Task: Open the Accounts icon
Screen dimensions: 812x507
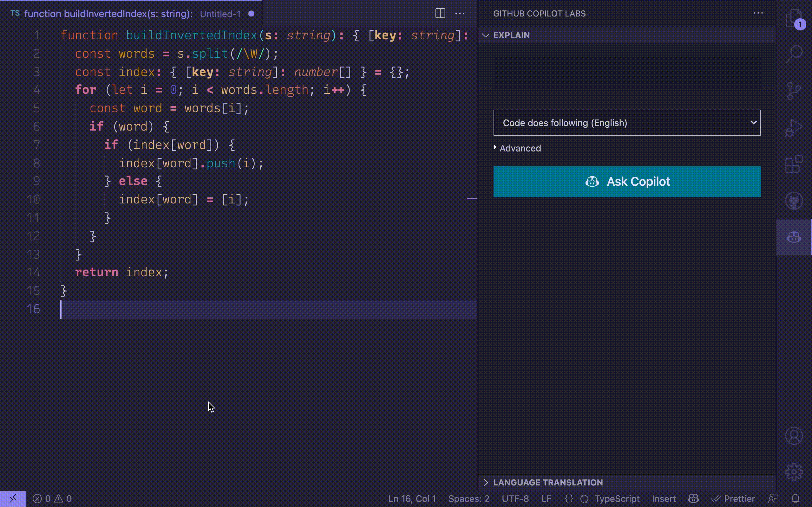Action: tap(794, 436)
